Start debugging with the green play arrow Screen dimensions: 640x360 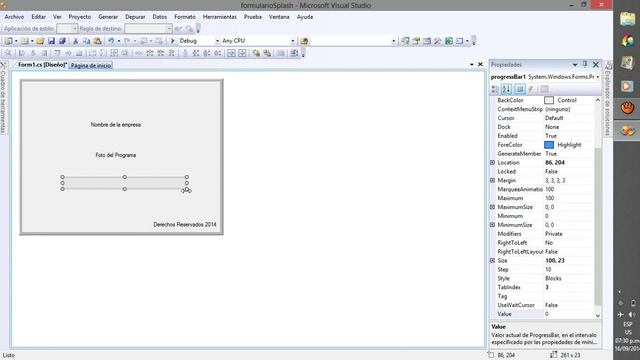click(x=173, y=41)
